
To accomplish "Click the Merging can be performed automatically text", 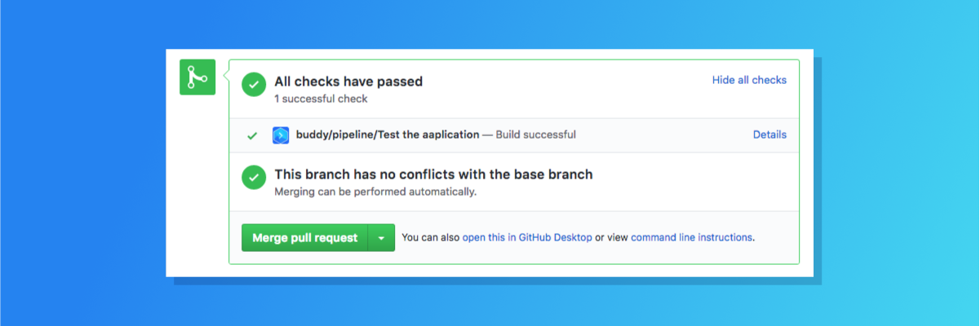I will click(375, 192).
